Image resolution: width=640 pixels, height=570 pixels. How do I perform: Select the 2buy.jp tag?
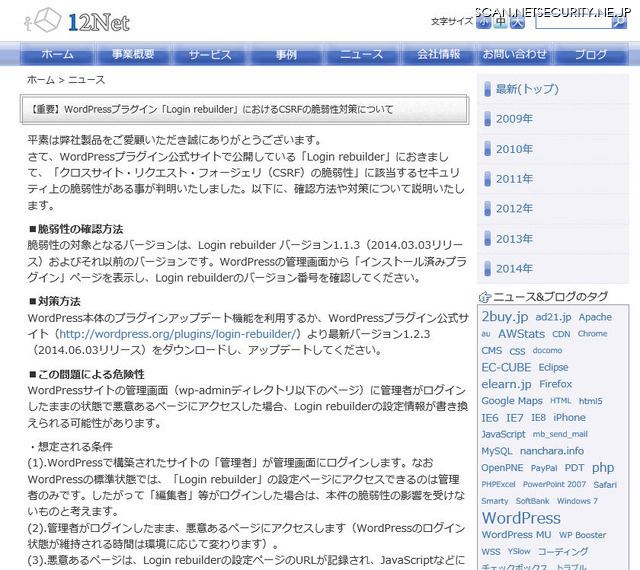click(504, 316)
